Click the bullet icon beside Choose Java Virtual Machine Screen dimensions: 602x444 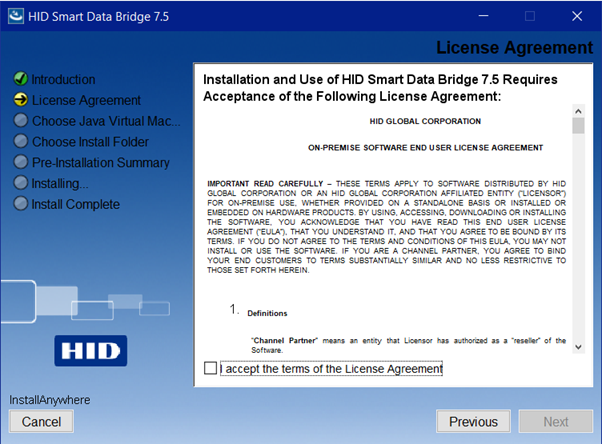[20, 121]
